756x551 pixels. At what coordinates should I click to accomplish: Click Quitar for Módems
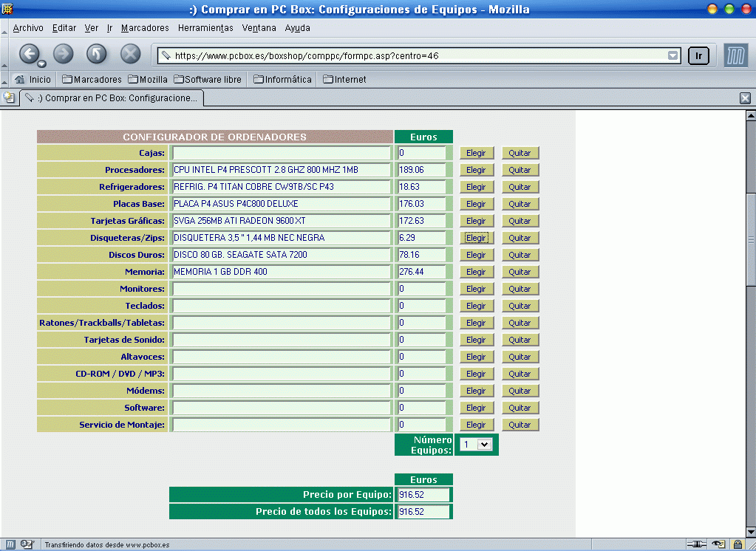[520, 391]
